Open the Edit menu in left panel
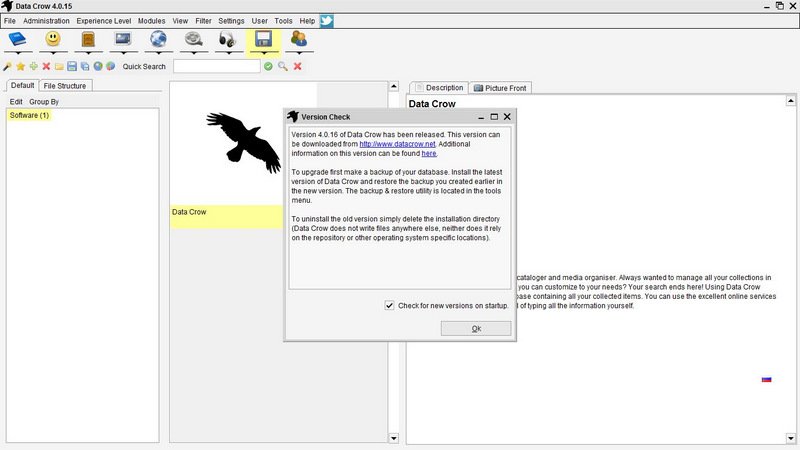The width and height of the screenshot is (800, 450). pyautogui.click(x=16, y=102)
